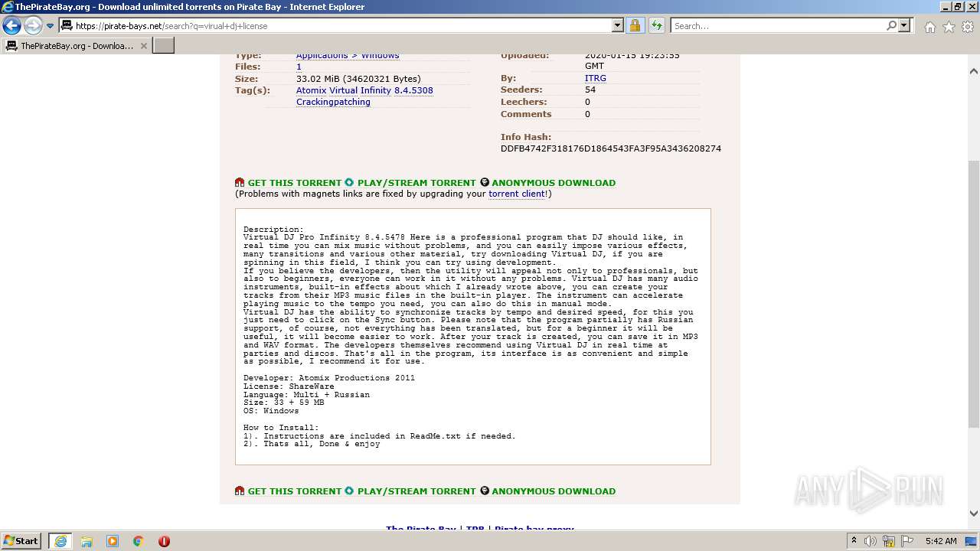The image size is (980, 551).
Task: Click the top anonymous download icon
Action: click(x=484, y=183)
